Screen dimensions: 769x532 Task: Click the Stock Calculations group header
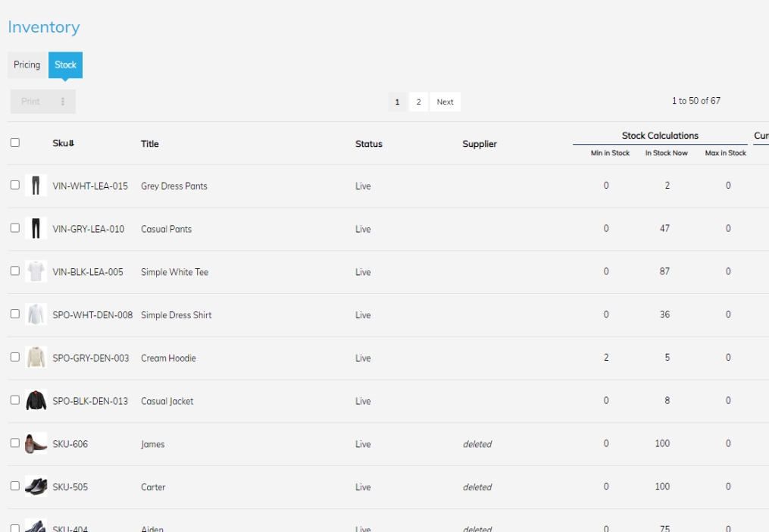click(x=660, y=136)
